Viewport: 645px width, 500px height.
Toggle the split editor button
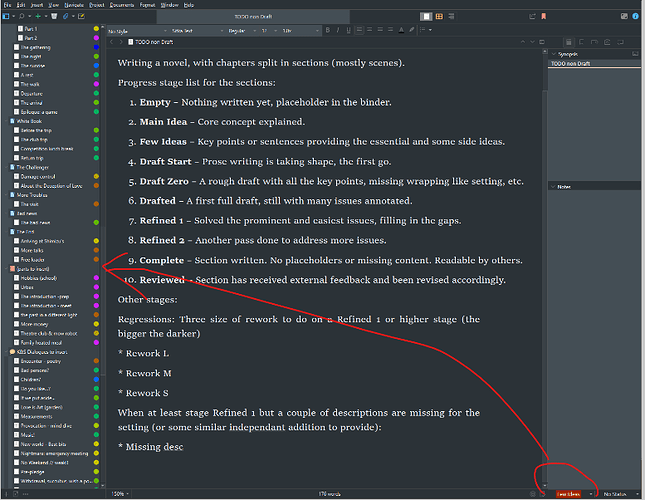542,42
